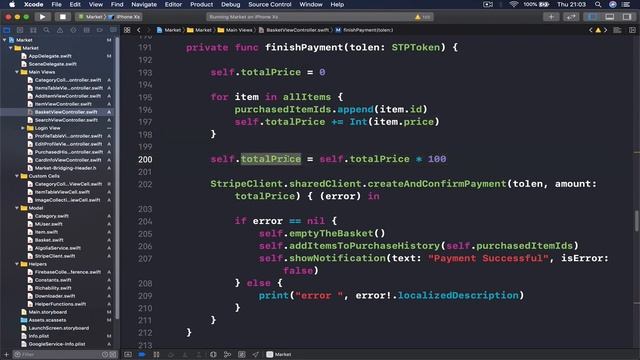This screenshot has width=640, height=360.
Task: Stop the running app
Action: (62, 17)
